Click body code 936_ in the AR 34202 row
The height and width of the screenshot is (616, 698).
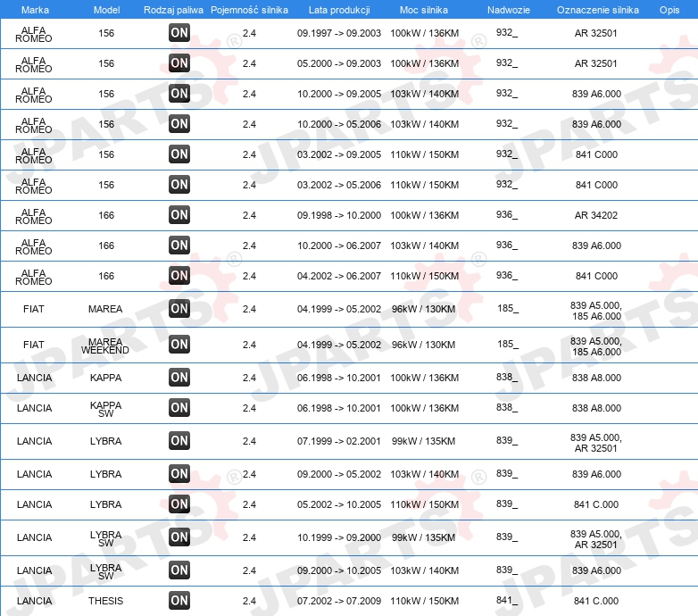coord(507,214)
